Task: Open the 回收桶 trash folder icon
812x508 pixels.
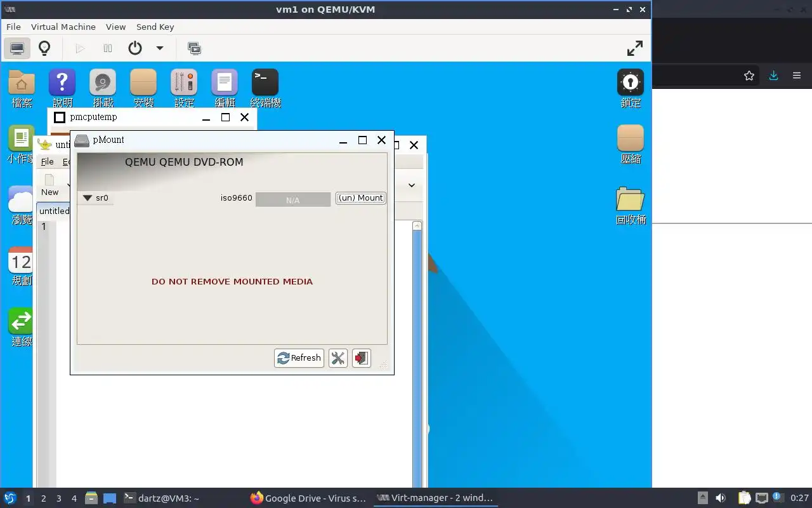Action: coord(631,205)
